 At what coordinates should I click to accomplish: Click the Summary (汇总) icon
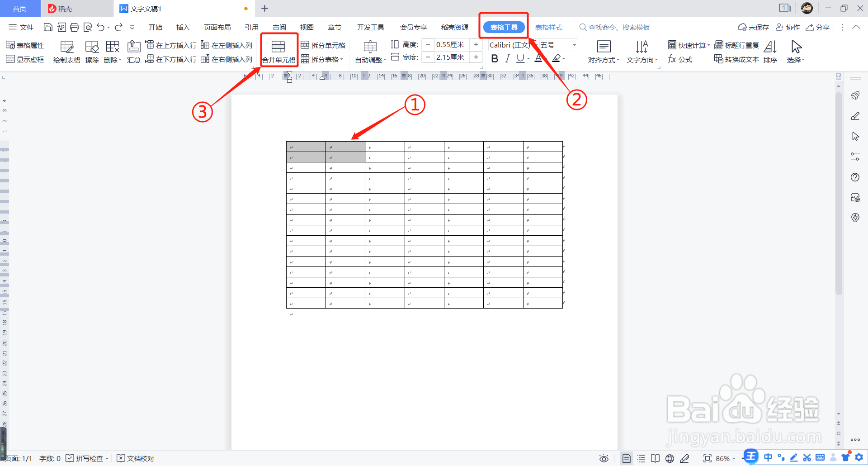(x=133, y=51)
